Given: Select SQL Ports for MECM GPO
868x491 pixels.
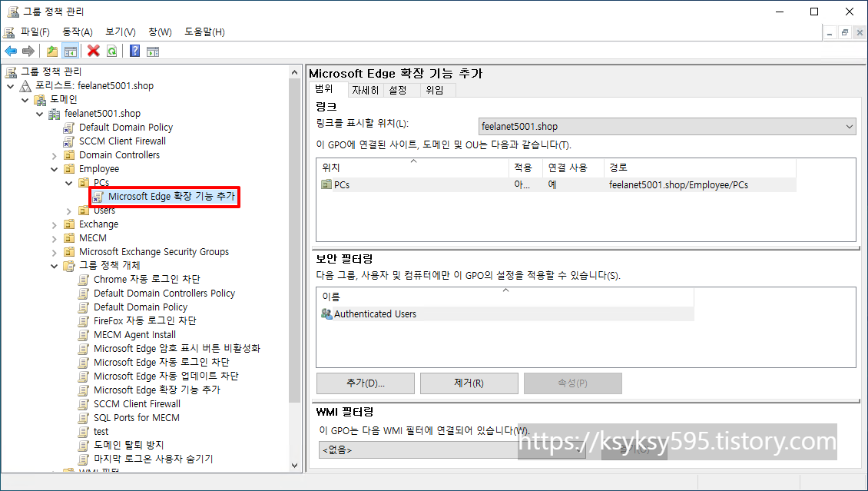Looking at the screenshot, I should [x=136, y=418].
